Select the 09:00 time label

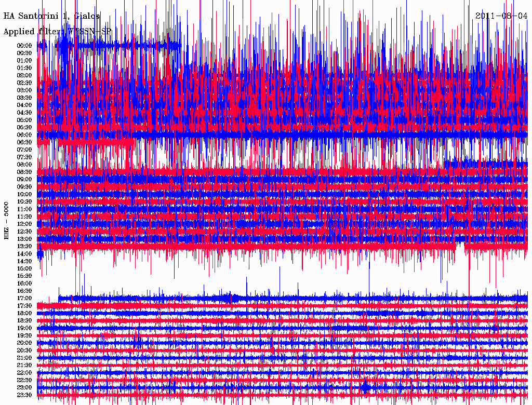(24, 180)
